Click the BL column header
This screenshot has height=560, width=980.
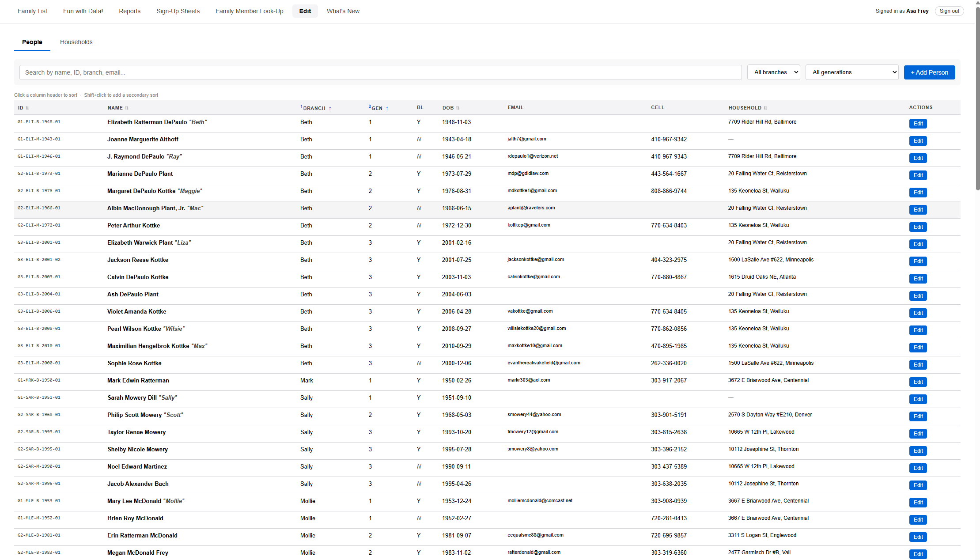point(420,107)
